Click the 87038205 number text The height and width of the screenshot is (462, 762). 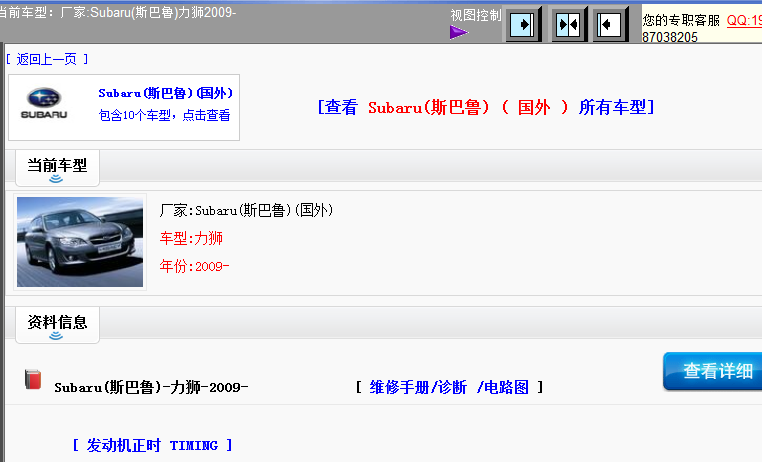pyautogui.click(x=670, y=37)
